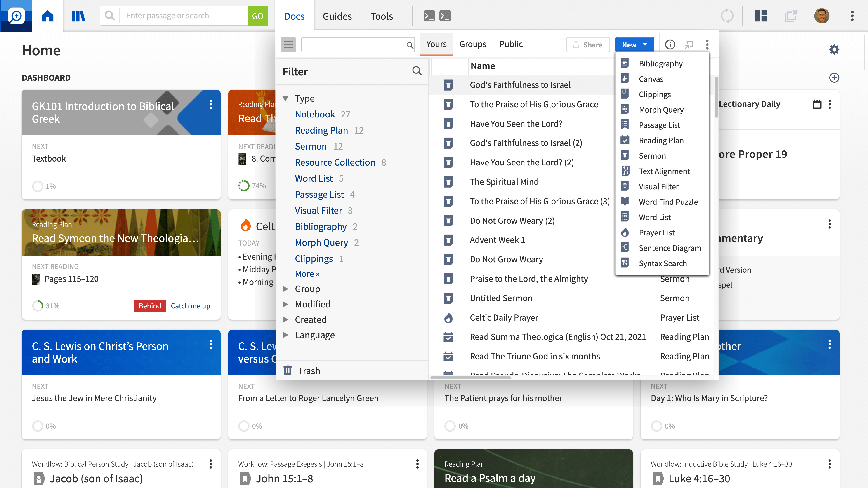Screen dimensions: 868x488
Task: Click the Share button
Action: (x=588, y=45)
